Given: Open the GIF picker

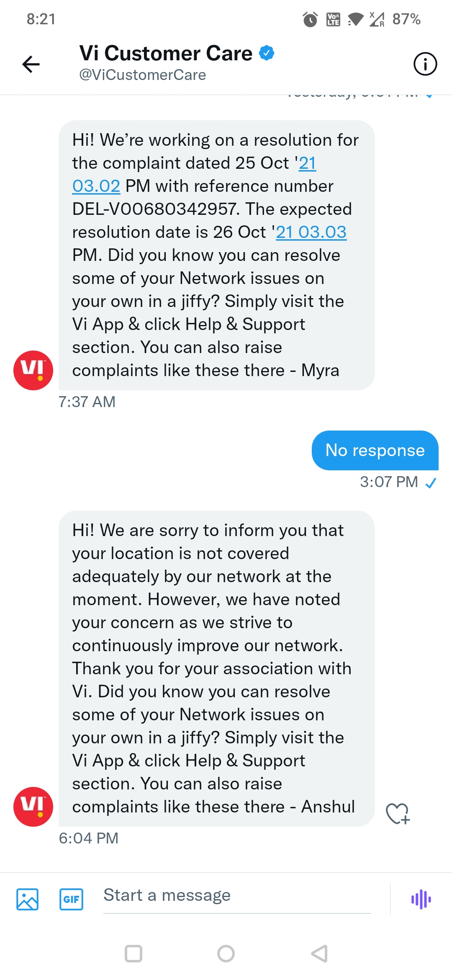Looking at the screenshot, I should pyautogui.click(x=71, y=899).
